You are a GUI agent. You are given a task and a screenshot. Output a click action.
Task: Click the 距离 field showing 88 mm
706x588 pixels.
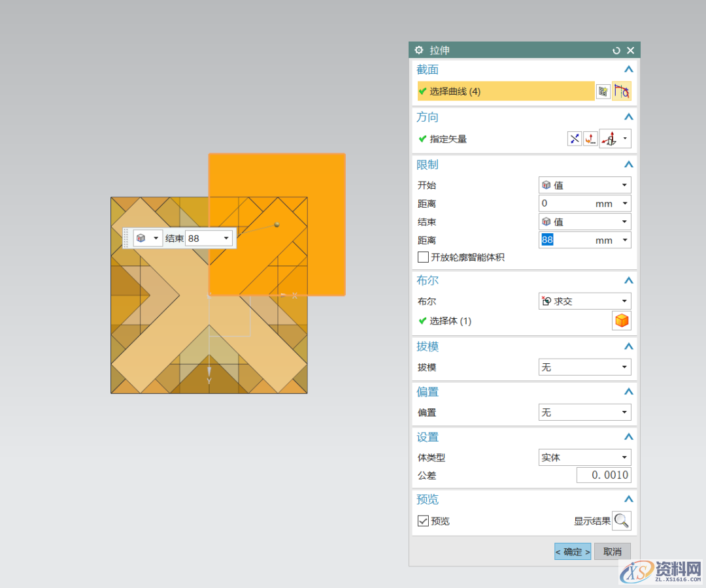click(x=575, y=240)
